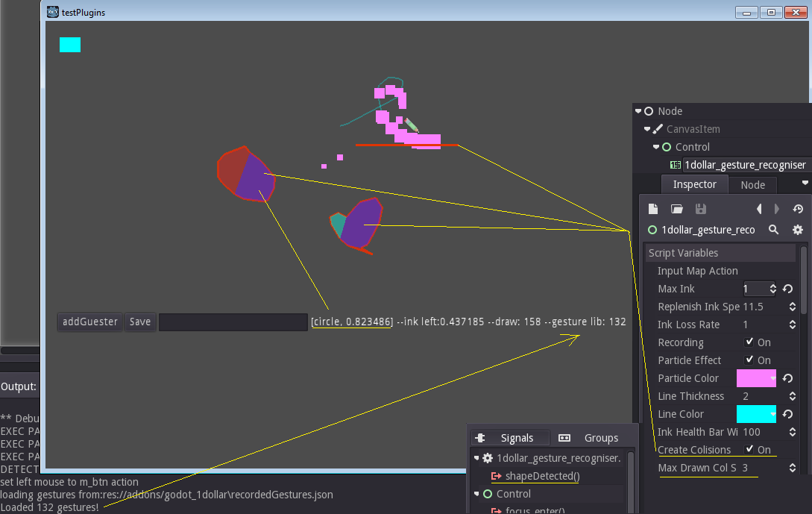Click the gear icon of 1dollar_gesture_recogniser signals
The image size is (812, 514).
point(488,458)
